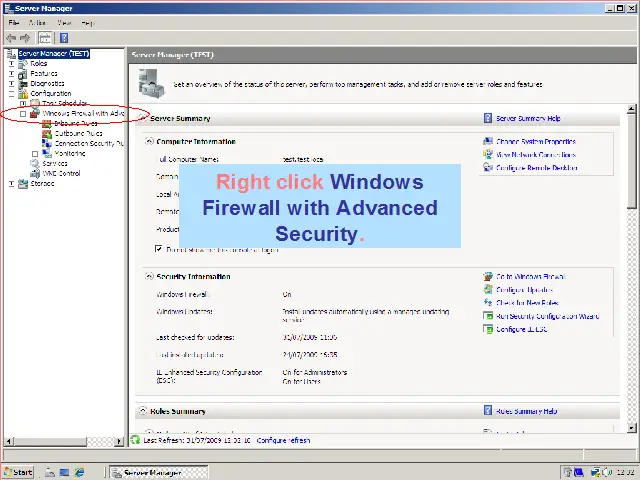
Task: Click the green refresh icon in status line
Action: click(x=135, y=440)
